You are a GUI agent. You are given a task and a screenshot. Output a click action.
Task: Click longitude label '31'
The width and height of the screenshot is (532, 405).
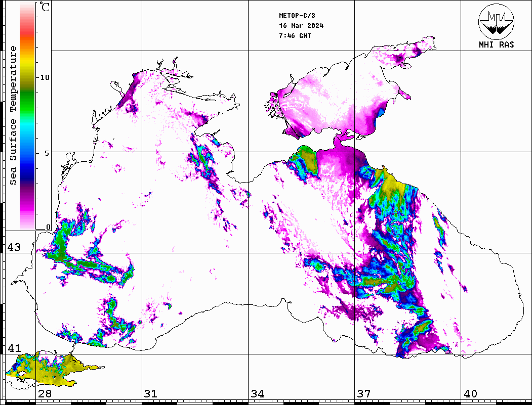[151, 393]
